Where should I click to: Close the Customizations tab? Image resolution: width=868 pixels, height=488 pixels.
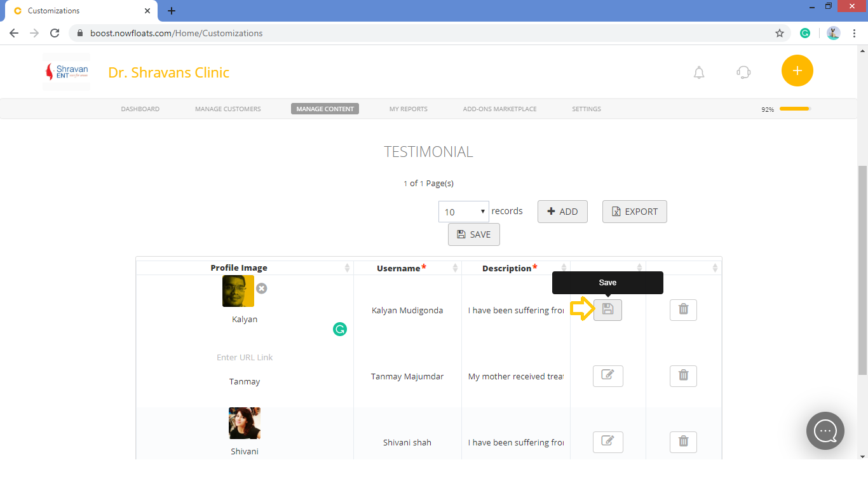[x=147, y=11]
